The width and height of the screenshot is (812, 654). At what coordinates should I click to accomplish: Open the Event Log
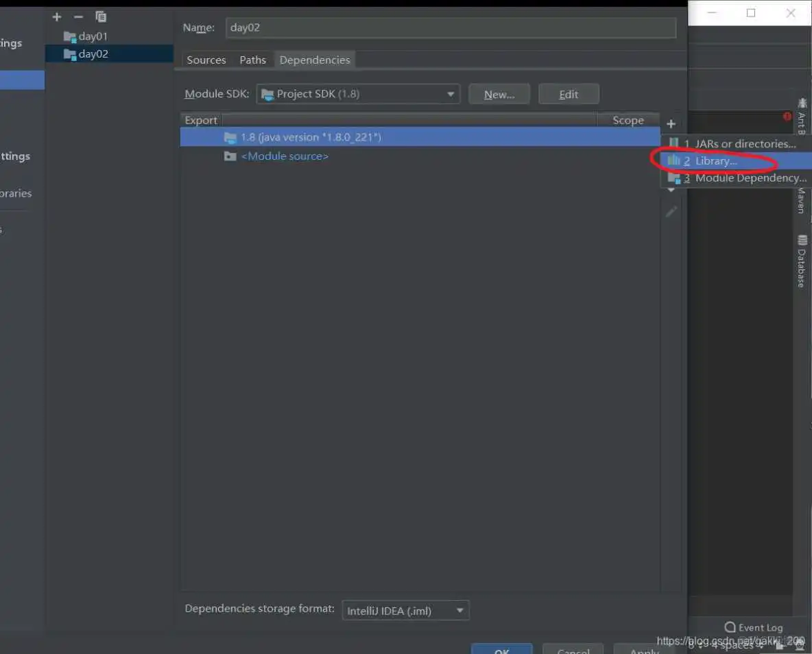point(753,627)
